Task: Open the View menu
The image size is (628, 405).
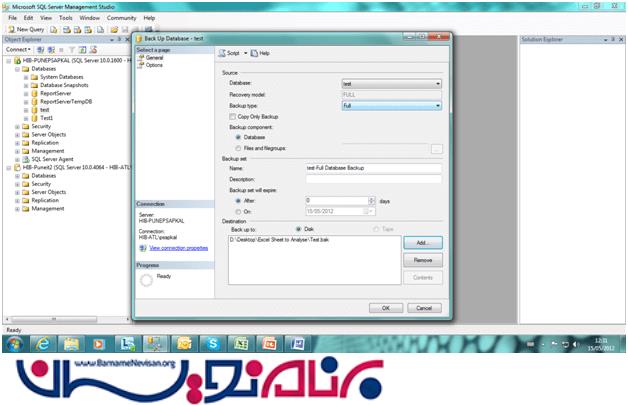Action: pos(46,18)
